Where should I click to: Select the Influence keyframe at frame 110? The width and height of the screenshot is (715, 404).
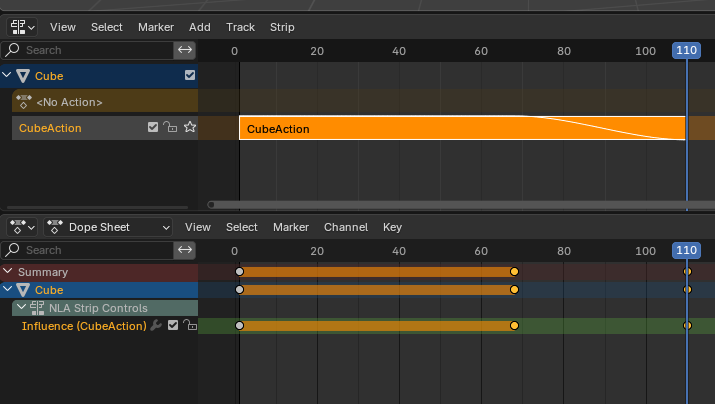click(687, 326)
